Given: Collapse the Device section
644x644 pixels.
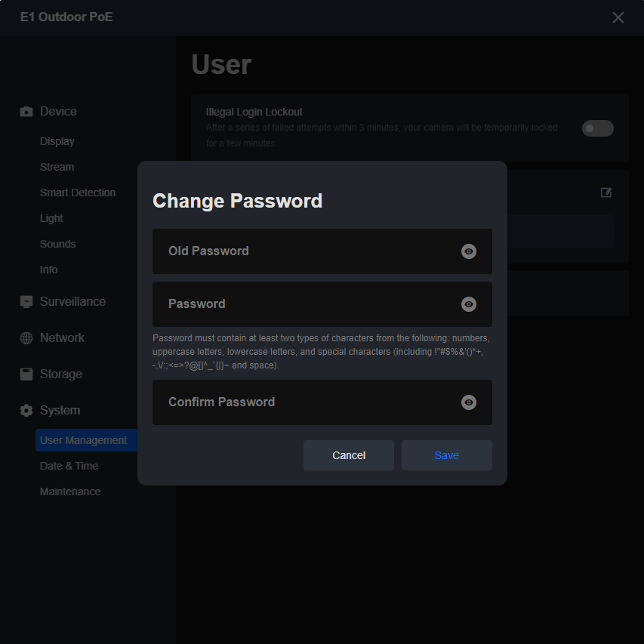Looking at the screenshot, I should [58, 111].
